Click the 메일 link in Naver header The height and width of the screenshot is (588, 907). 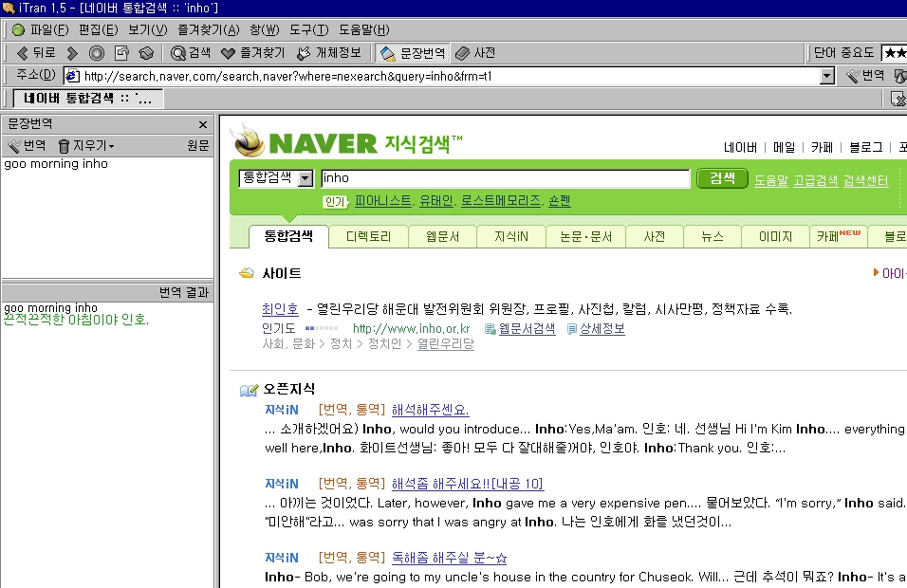(x=784, y=147)
